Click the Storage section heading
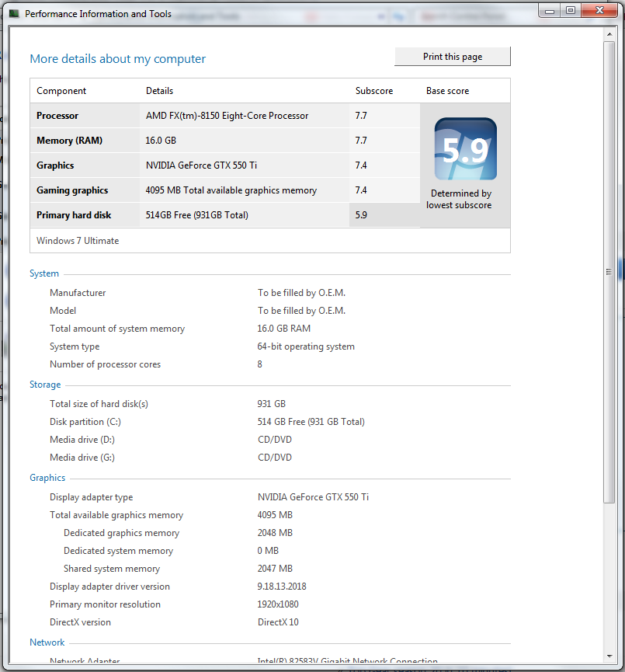This screenshot has height=672, width=625. click(x=45, y=385)
